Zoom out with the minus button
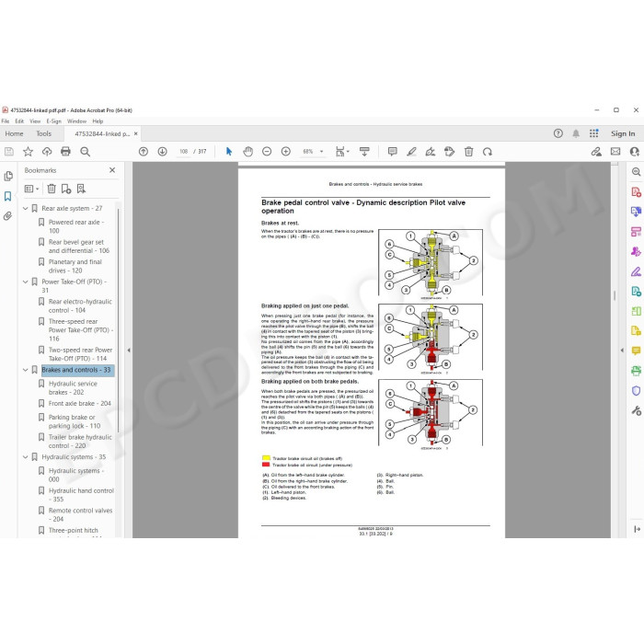 [267, 152]
